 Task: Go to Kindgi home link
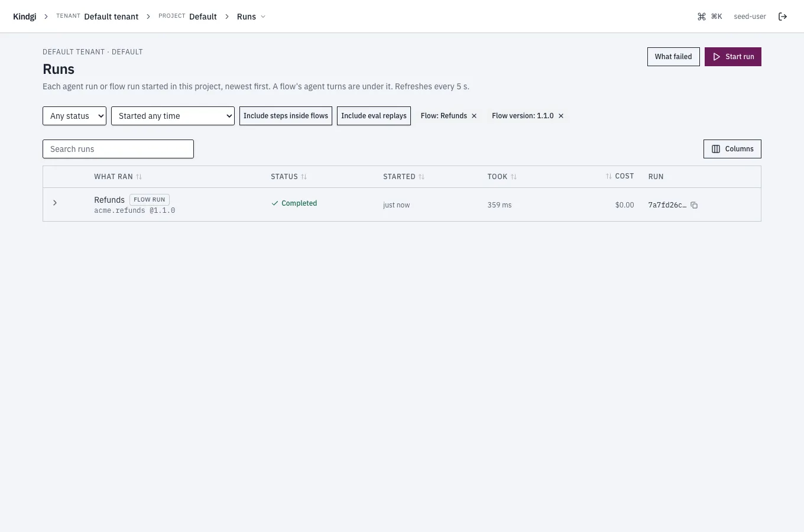25,17
